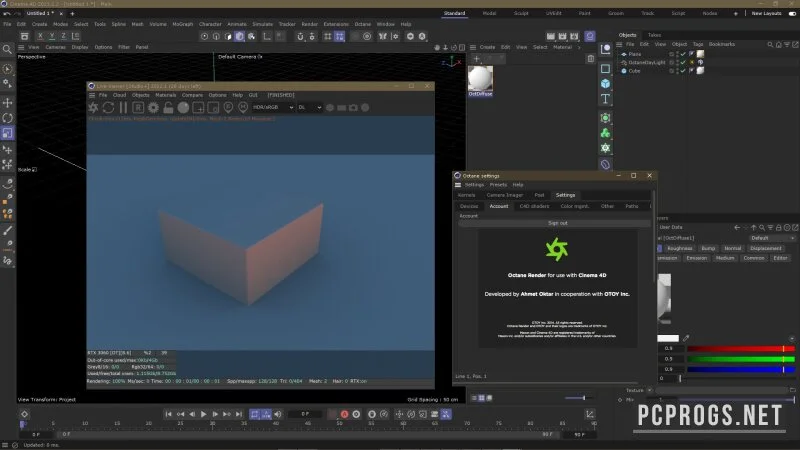This screenshot has width=800, height=450.
Task: Select the Move tool in left toolbar
Action: click(x=8, y=103)
